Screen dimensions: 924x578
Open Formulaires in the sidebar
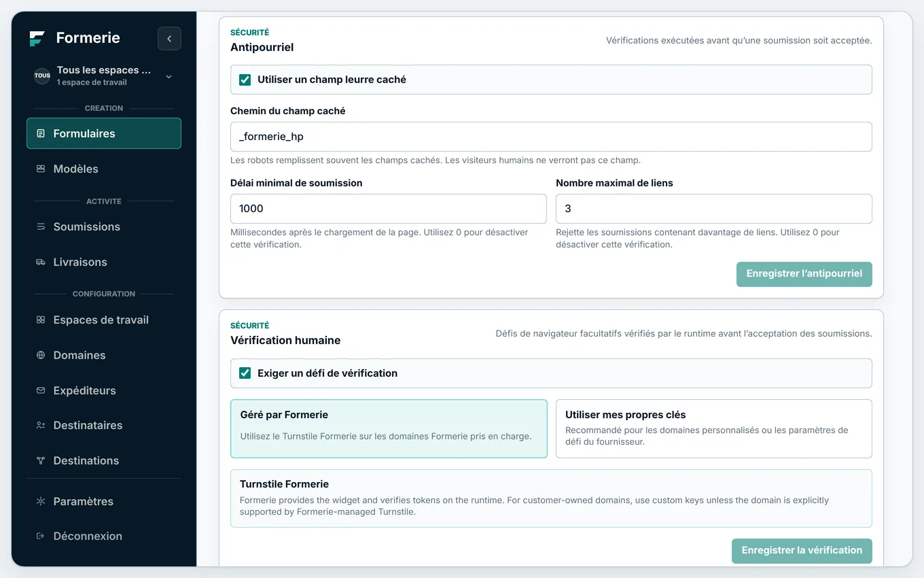104,133
